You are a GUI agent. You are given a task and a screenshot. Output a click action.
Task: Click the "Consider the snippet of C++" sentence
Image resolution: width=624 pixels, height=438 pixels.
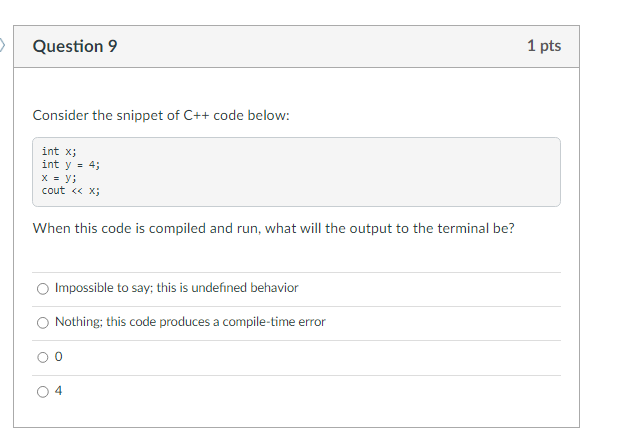[161, 115]
